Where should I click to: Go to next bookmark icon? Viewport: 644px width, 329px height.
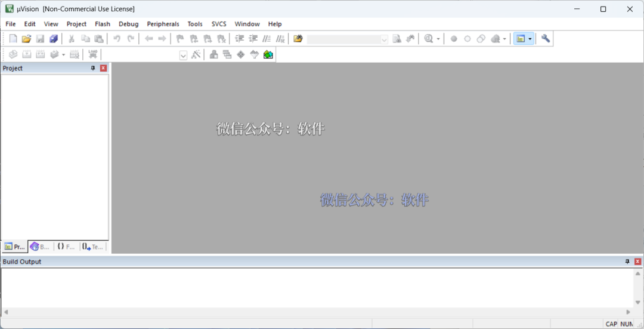pos(208,39)
